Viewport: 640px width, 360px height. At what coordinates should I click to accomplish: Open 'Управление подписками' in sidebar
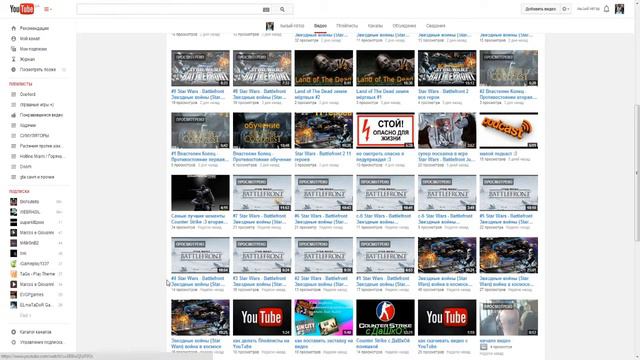[41, 342]
